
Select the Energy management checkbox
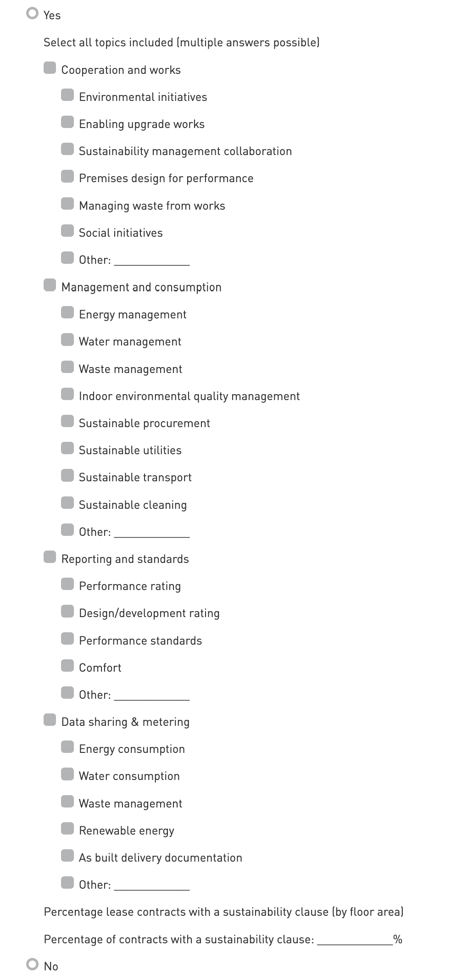point(67,312)
